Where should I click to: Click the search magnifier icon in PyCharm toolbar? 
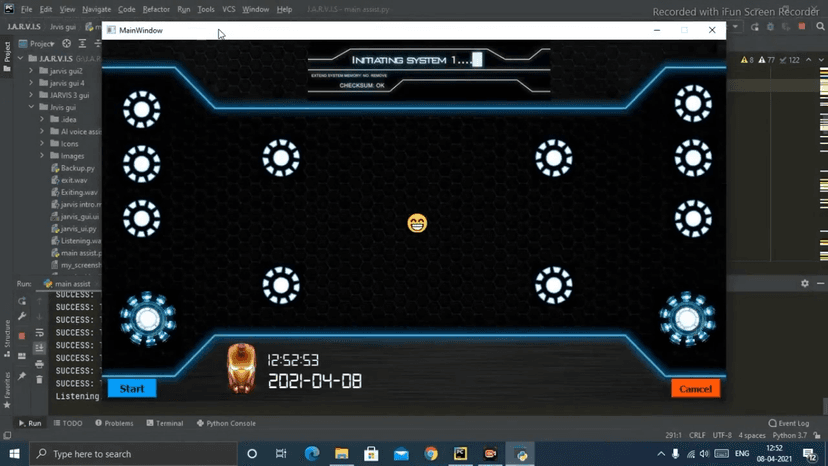[820, 26]
